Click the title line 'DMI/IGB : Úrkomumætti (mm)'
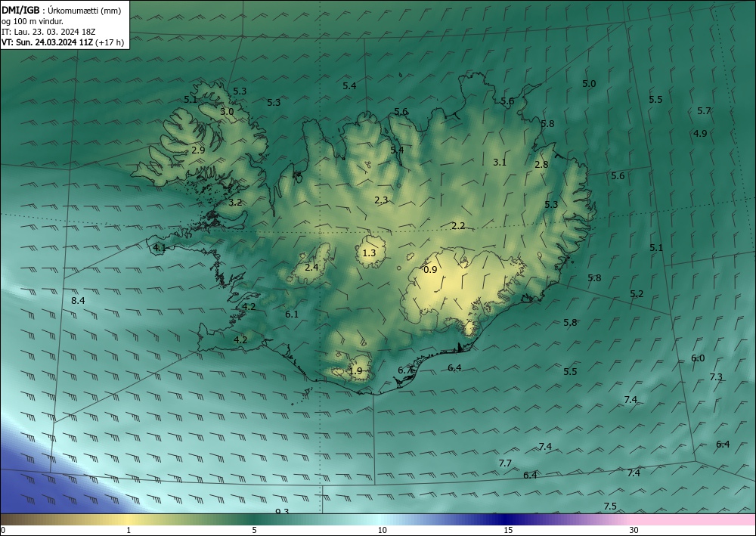The height and width of the screenshot is (536, 756). click(x=61, y=10)
